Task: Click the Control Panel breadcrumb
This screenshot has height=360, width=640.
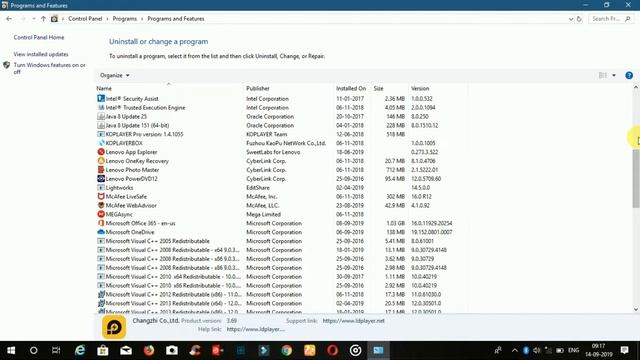Action: coord(85,19)
